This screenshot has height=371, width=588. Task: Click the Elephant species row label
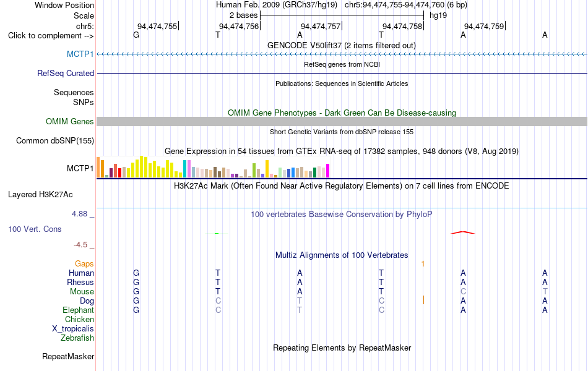pos(79,310)
